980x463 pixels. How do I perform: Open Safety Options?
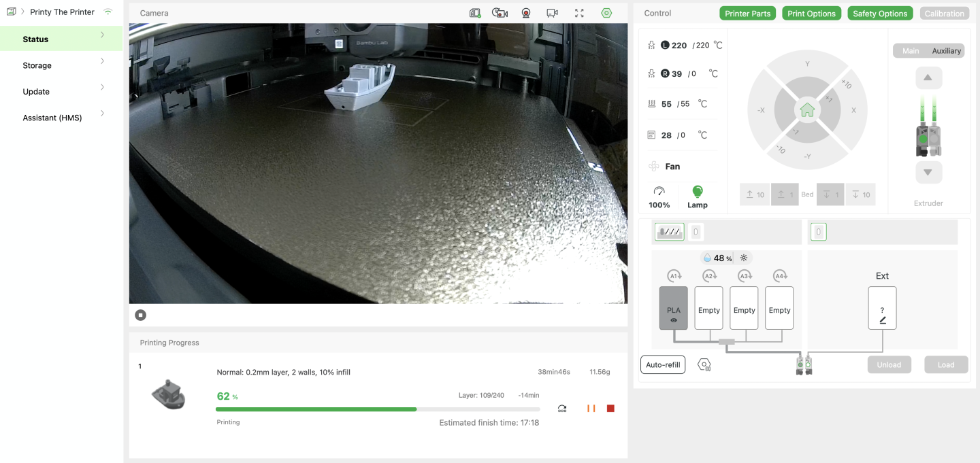[880, 14]
